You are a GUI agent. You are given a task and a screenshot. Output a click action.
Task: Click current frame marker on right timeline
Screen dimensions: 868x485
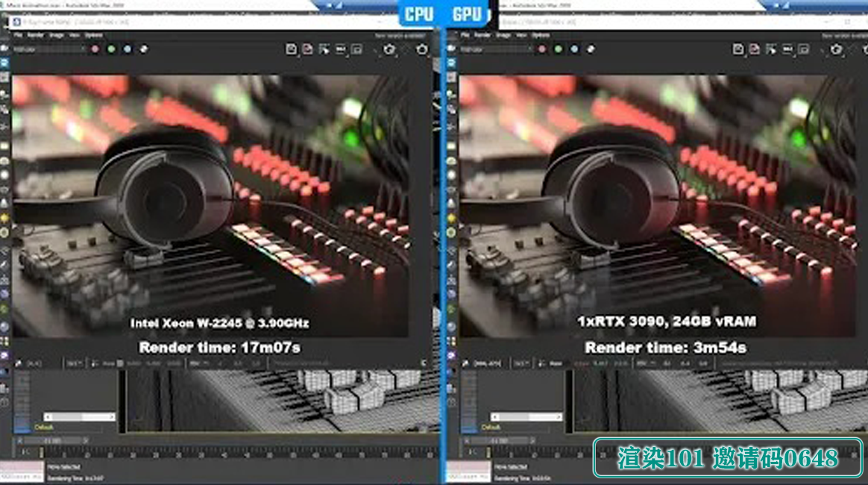click(x=488, y=452)
